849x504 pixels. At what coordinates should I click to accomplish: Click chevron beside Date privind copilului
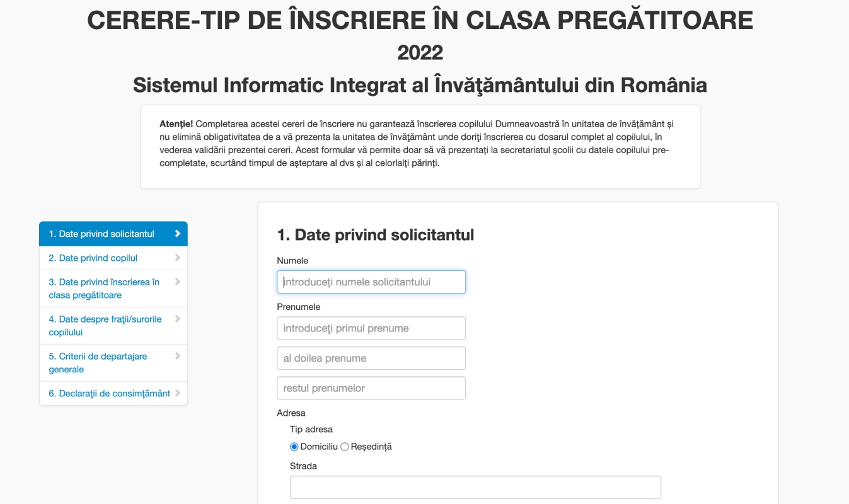[178, 258]
